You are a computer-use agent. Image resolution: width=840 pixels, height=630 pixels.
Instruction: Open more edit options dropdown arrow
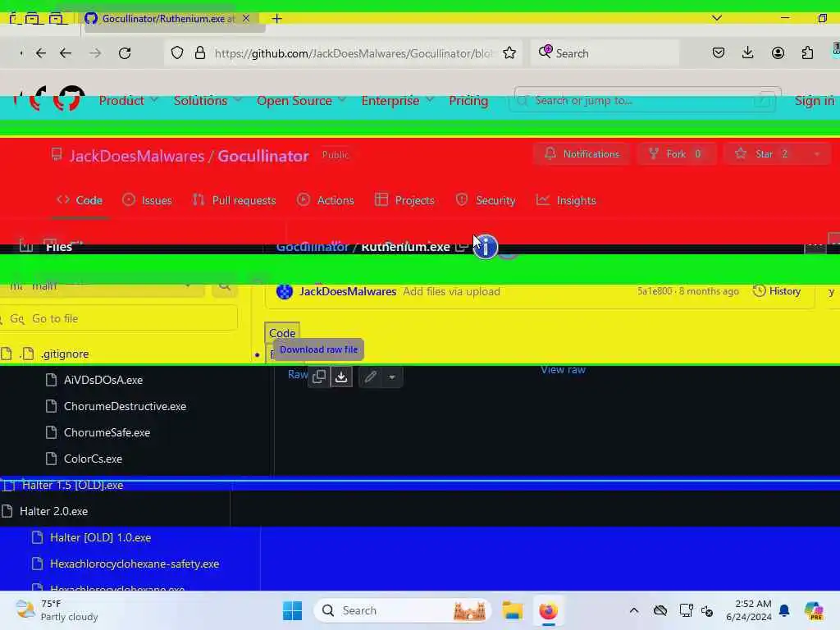pos(392,377)
